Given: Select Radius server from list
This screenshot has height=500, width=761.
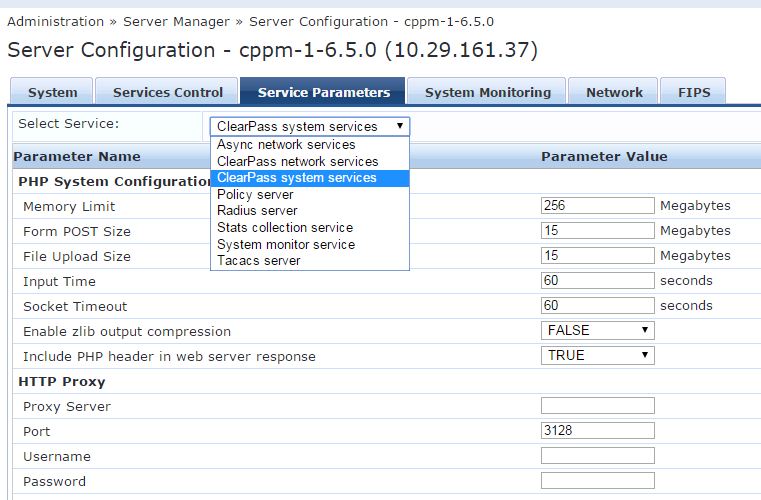Looking at the screenshot, I should click(x=257, y=211).
